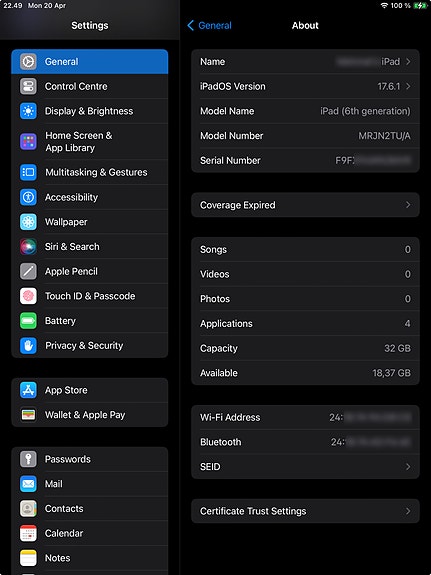Open the Accessibility icon entry

click(28, 197)
